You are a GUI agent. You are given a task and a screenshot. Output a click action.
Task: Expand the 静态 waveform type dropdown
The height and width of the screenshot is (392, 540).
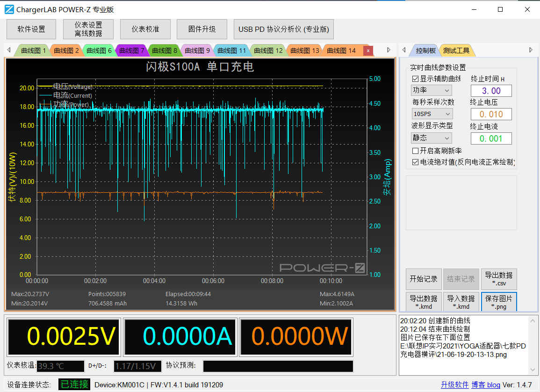[432, 138]
